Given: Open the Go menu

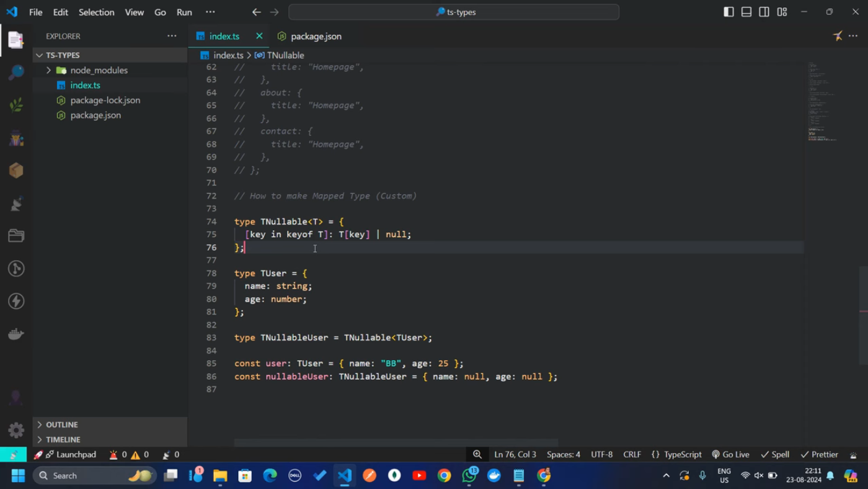Looking at the screenshot, I should 160,12.
